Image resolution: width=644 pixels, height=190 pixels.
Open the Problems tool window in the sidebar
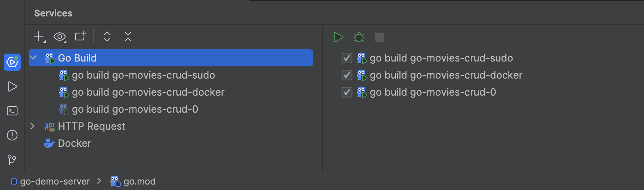12,135
